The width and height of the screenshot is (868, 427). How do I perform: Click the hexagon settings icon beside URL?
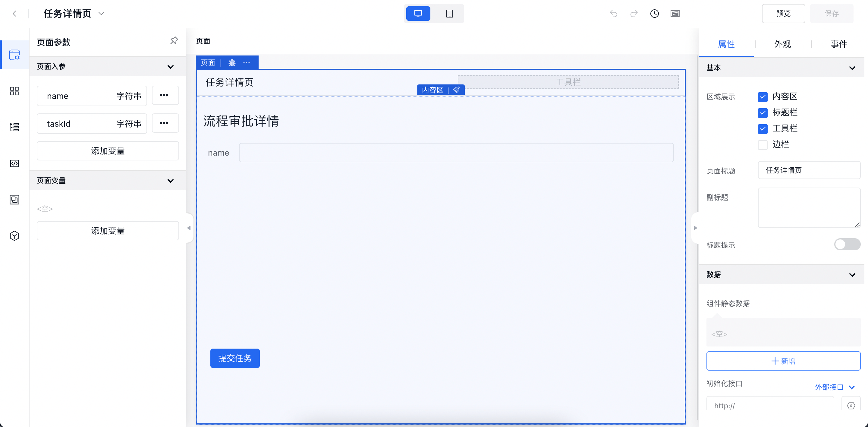coord(851,405)
